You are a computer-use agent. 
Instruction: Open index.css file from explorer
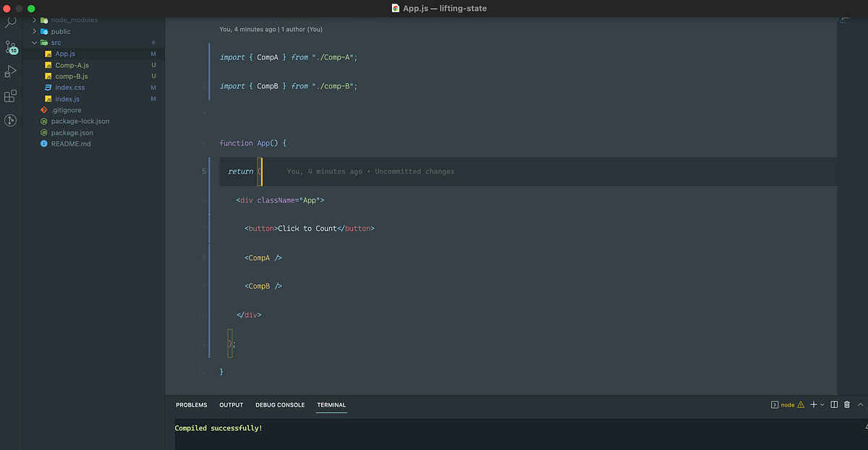(69, 88)
